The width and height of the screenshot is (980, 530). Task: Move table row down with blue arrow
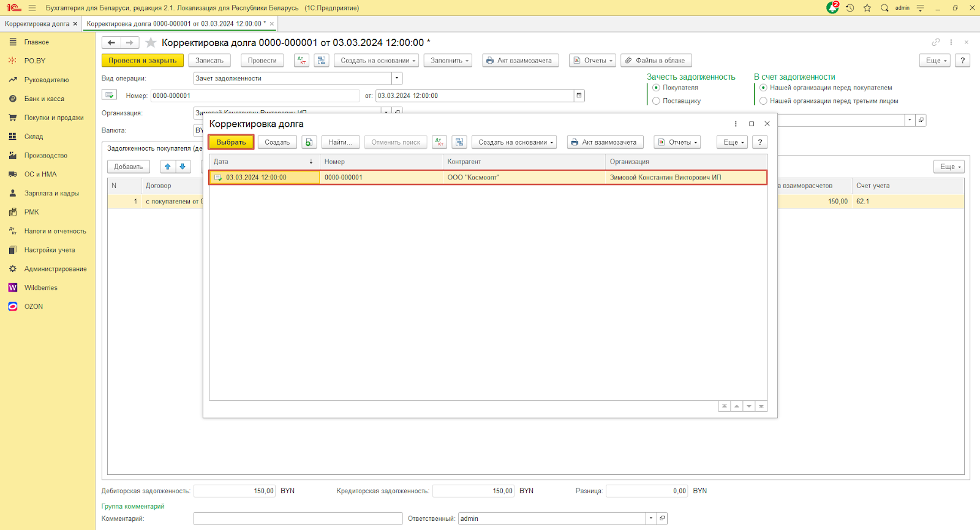tap(183, 167)
